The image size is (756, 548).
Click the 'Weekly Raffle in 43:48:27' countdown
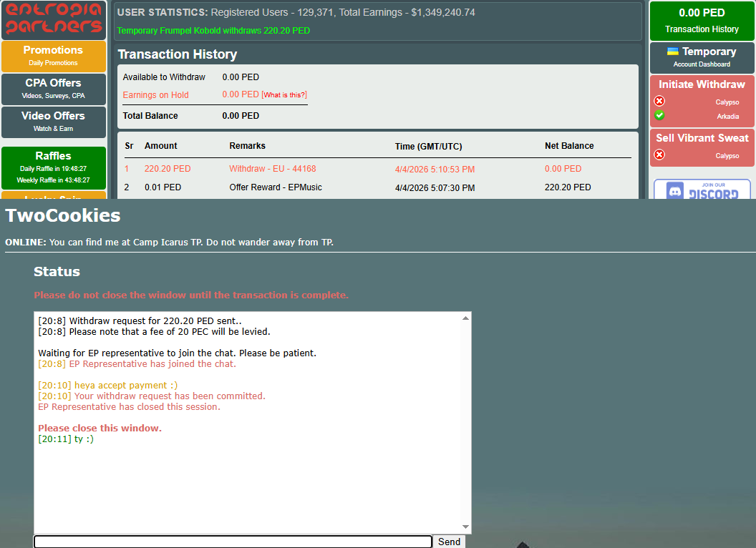click(53, 180)
